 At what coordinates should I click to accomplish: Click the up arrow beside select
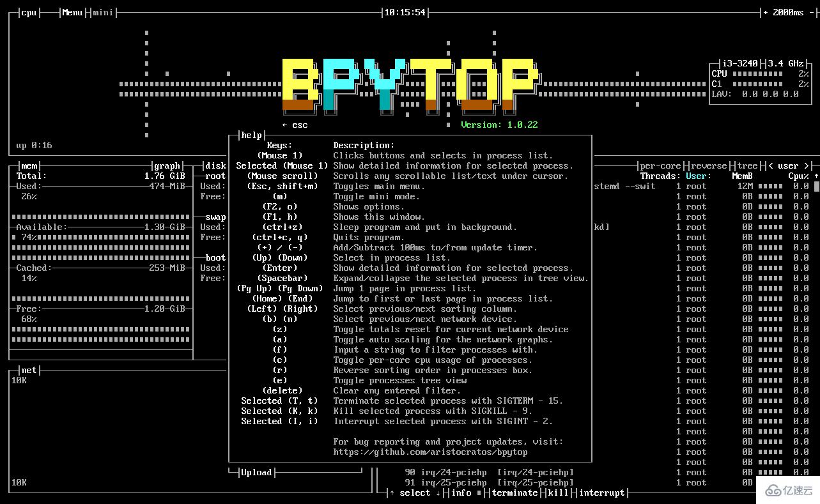392,493
